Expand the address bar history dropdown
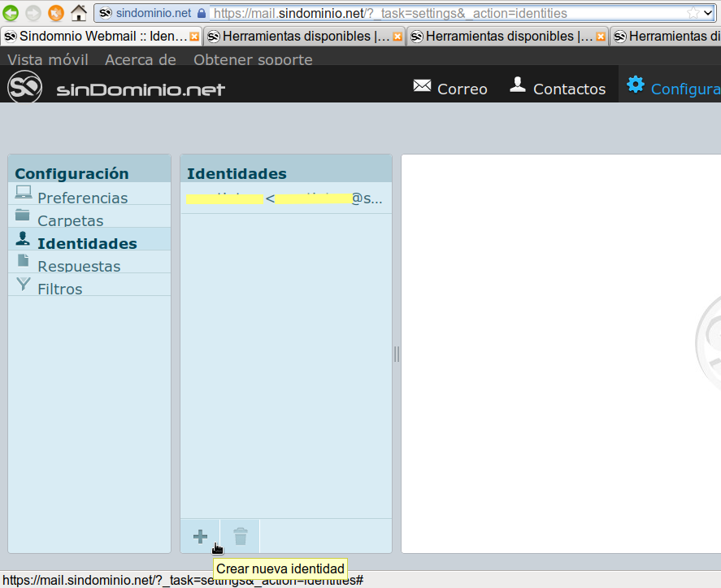This screenshot has width=721, height=588. point(708,13)
